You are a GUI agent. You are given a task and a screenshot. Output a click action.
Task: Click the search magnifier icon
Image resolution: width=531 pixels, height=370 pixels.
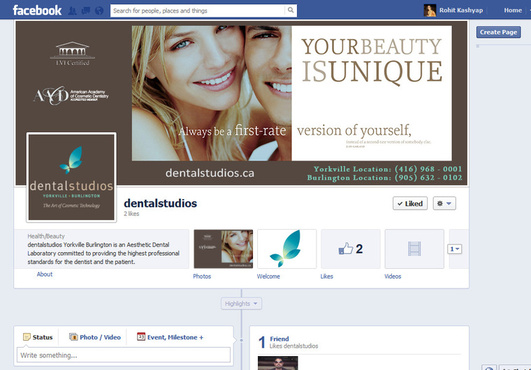(291, 10)
